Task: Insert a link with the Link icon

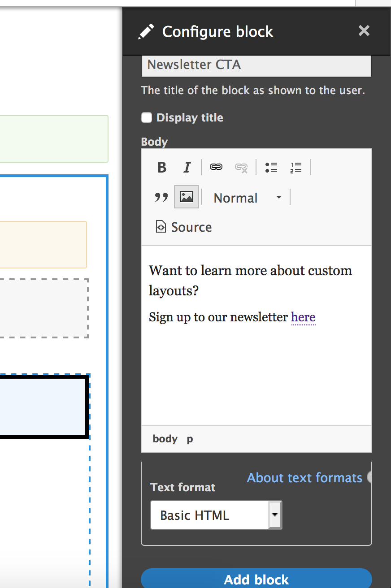Action: click(x=216, y=167)
